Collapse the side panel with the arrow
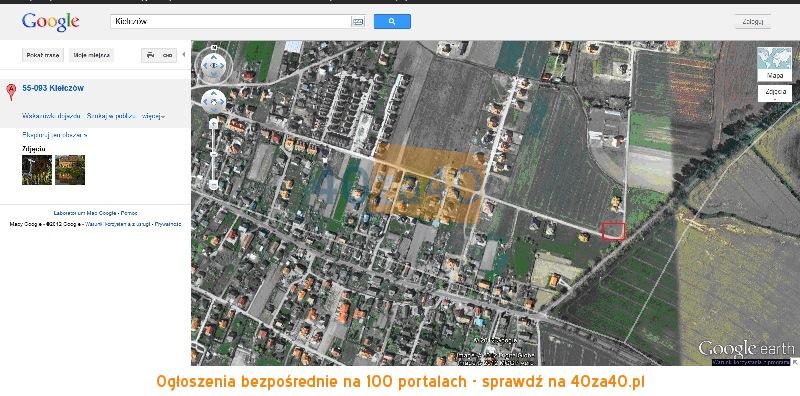800x396 pixels. point(184,54)
